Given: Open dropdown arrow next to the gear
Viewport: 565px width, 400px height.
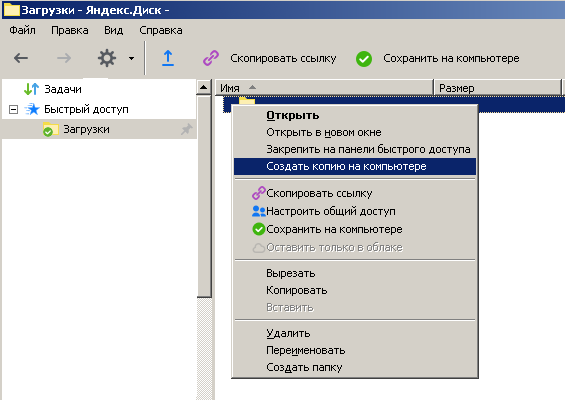Looking at the screenshot, I should 132,58.
